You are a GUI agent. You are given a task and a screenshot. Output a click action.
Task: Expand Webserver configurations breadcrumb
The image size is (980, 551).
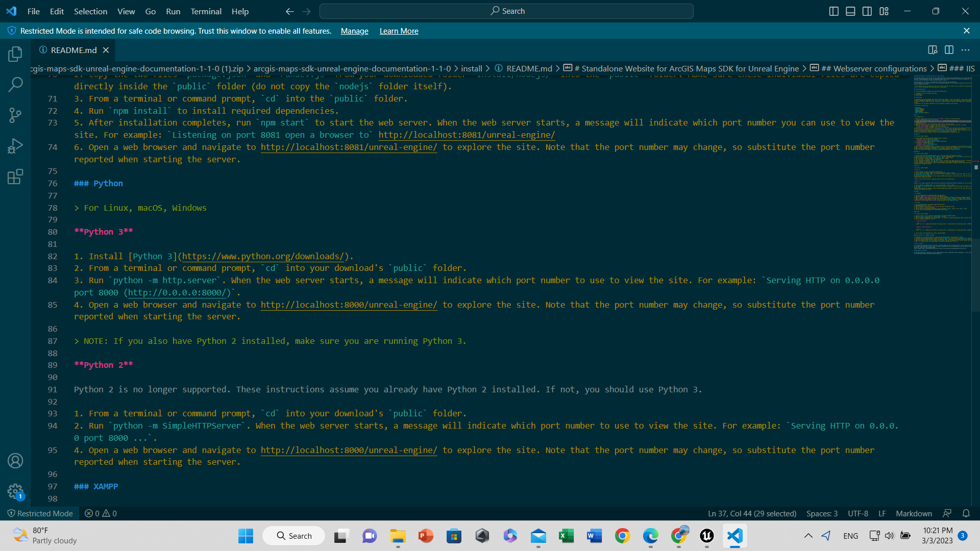[868, 68]
